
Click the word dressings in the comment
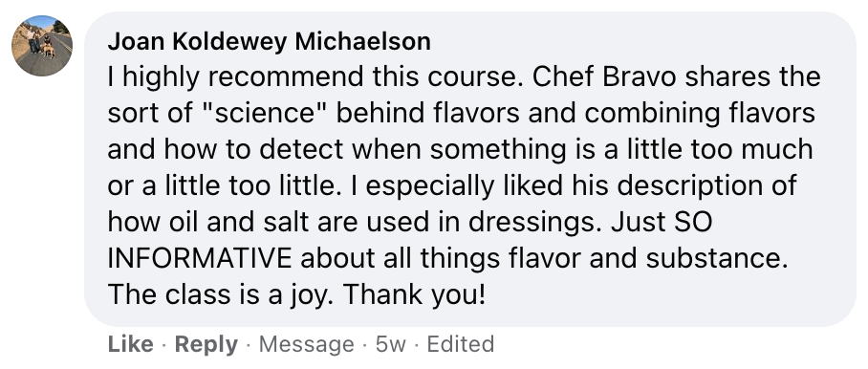pos(536,223)
